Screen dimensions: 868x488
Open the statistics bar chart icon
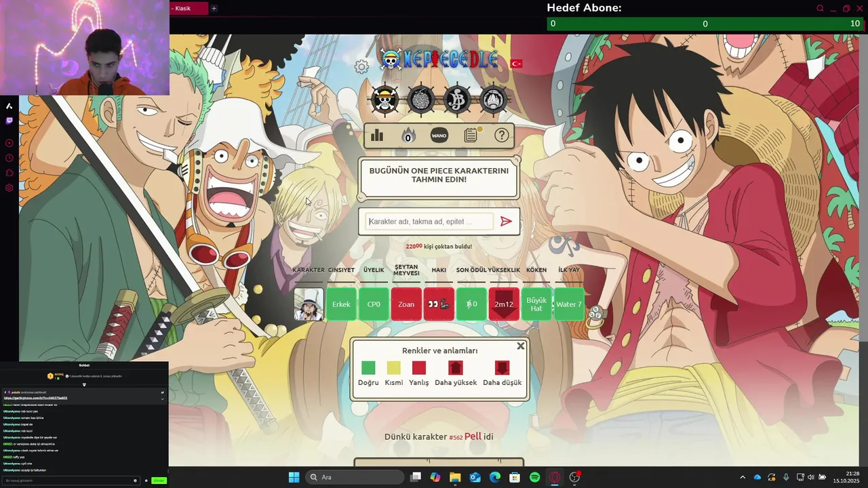point(377,136)
